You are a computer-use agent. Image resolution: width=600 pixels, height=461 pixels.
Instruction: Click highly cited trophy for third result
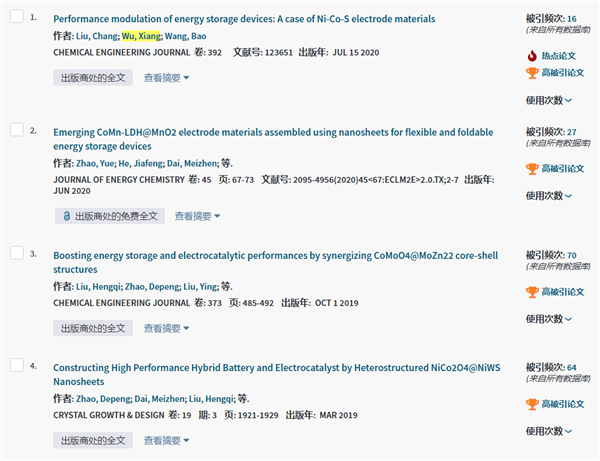pos(532,292)
